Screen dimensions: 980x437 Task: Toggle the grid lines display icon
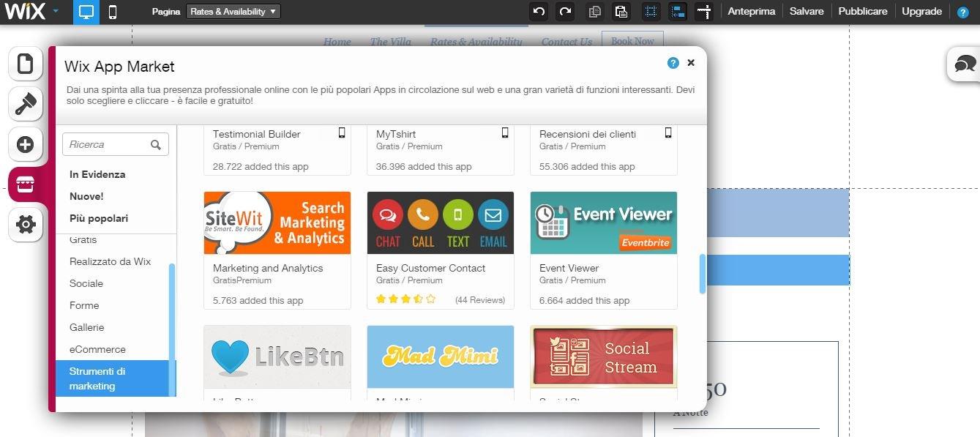click(x=650, y=12)
